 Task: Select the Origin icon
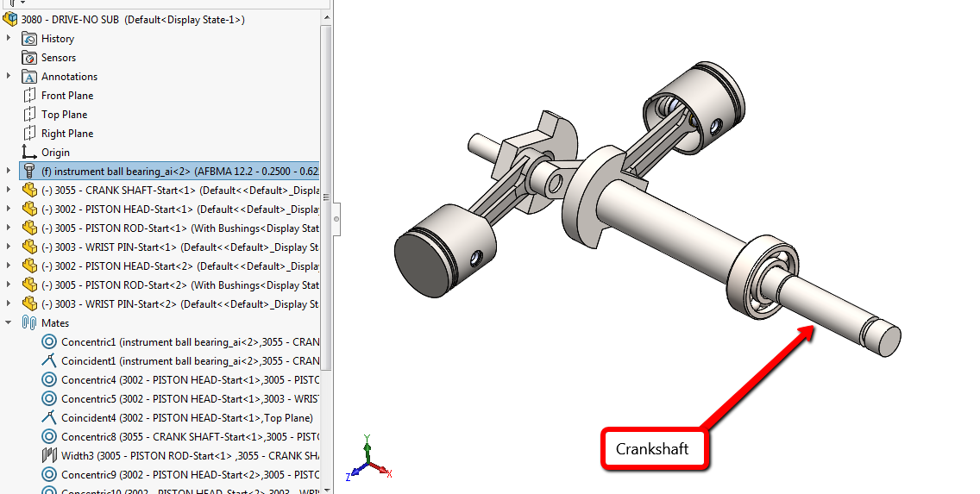29,152
